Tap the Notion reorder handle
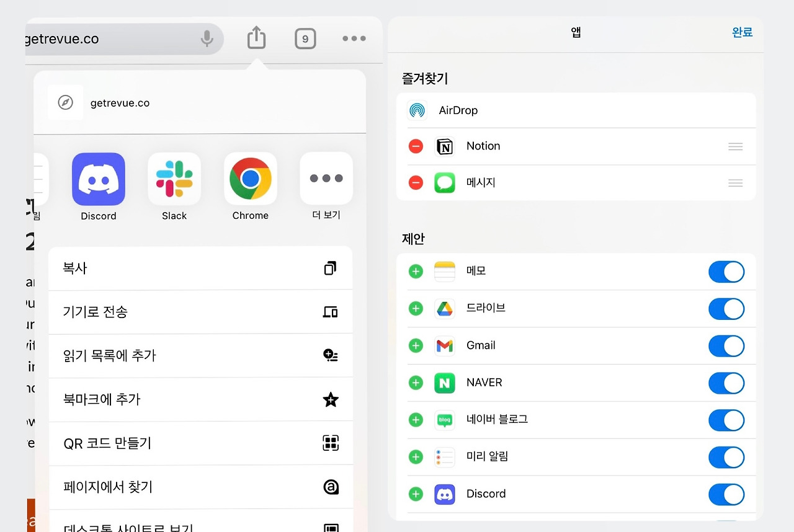Viewport: 794px width, 532px height. pyautogui.click(x=735, y=146)
